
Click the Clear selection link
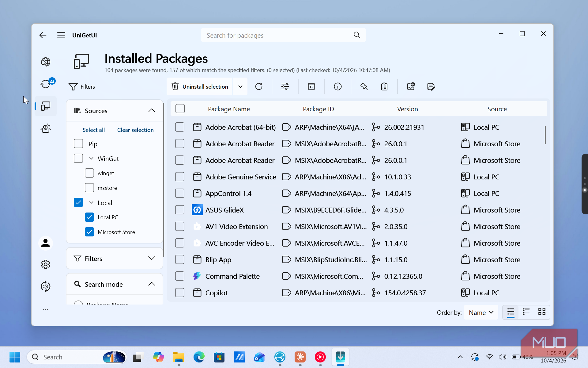[x=135, y=130]
